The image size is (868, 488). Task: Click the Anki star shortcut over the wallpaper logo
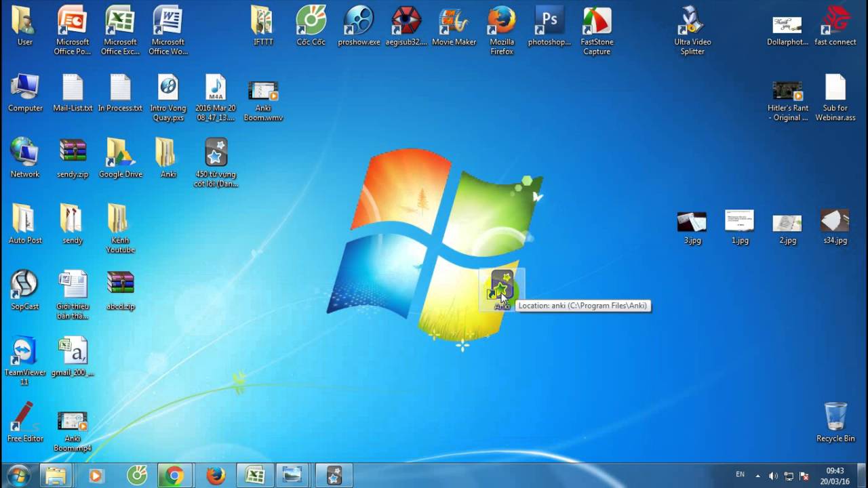(x=502, y=290)
